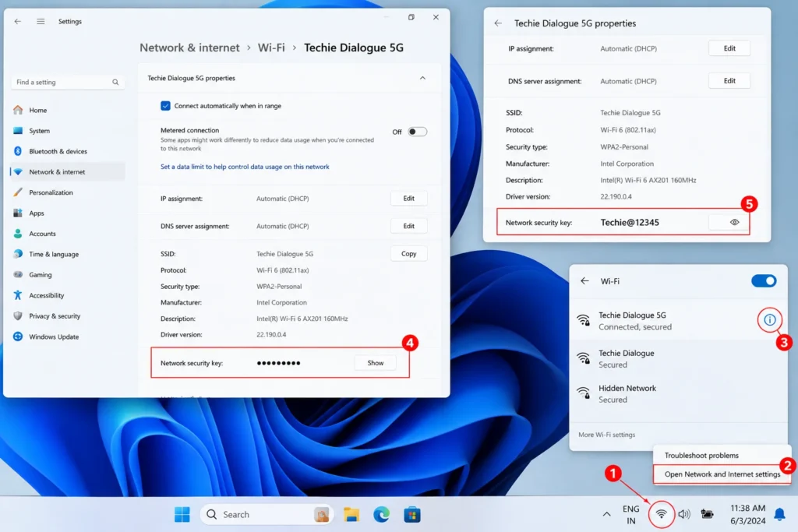798x532 pixels.
Task: Open the Set a data limit link
Action: coord(245,167)
